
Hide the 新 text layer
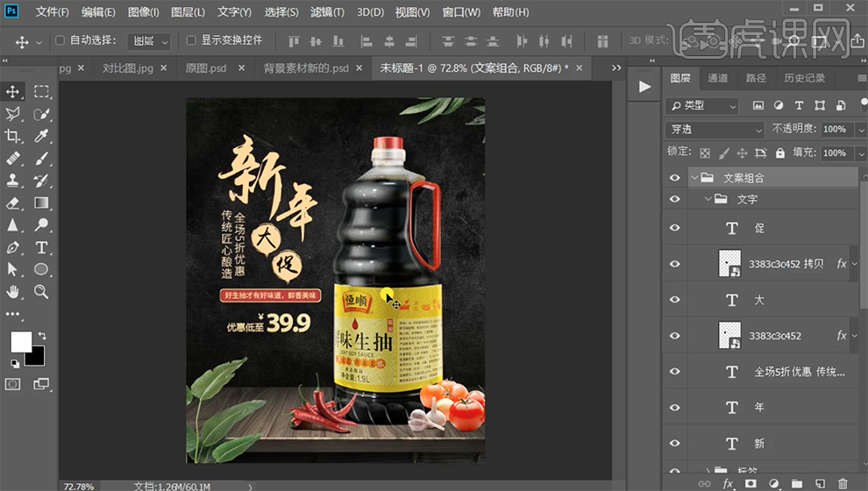tap(675, 444)
